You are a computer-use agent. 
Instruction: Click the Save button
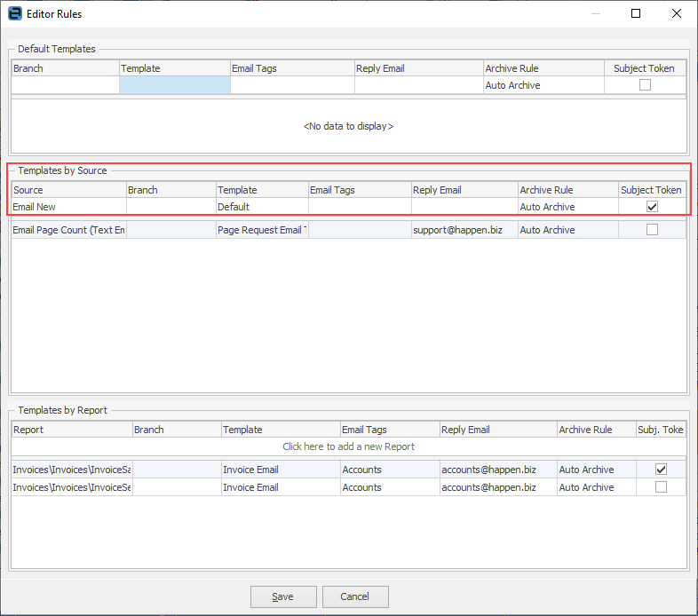click(283, 596)
